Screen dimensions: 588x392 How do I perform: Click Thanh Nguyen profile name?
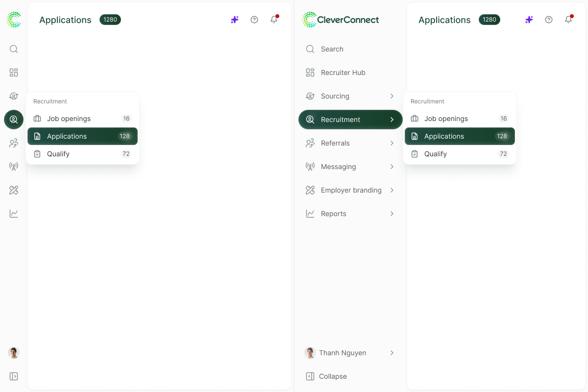click(343, 353)
